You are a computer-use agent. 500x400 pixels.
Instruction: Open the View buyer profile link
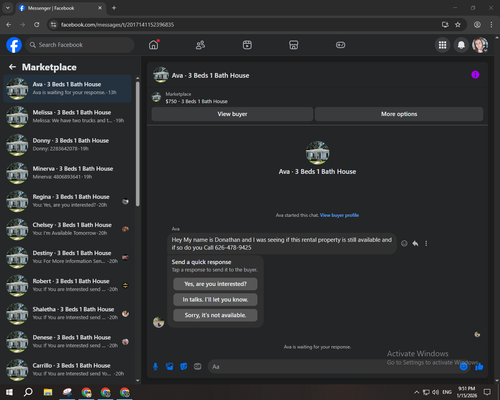(339, 215)
